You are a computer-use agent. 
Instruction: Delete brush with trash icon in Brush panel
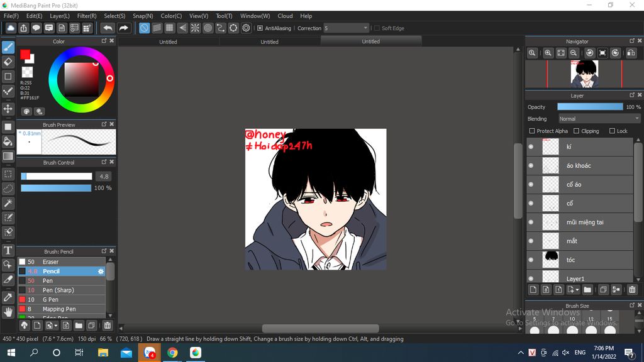107,326
